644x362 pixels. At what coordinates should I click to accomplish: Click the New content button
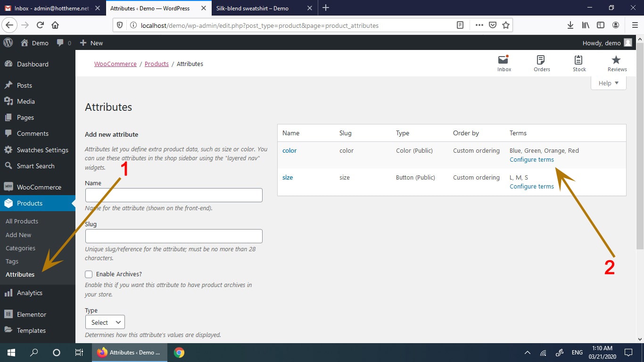(91, 43)
